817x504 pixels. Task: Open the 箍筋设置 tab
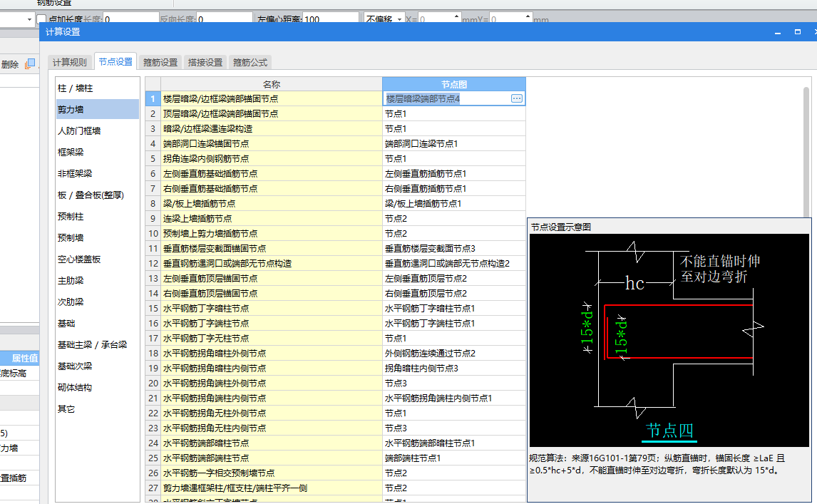pyautogui.click(x=160, y=62)
